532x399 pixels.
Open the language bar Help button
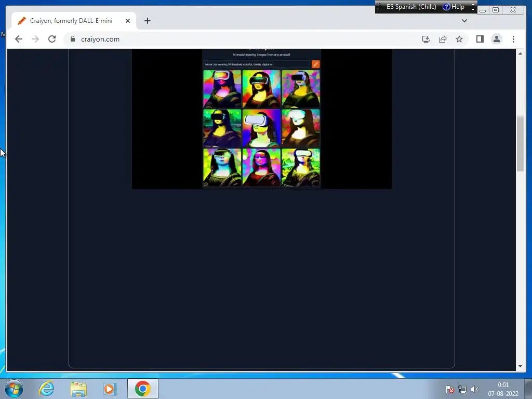pos(454,7)
